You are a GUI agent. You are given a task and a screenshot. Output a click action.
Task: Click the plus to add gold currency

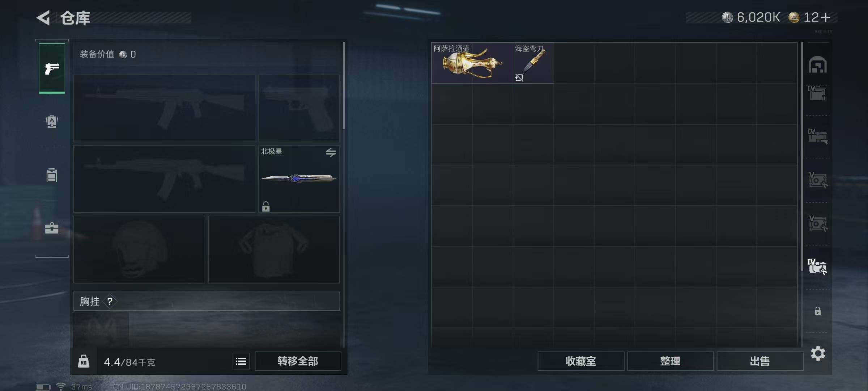click(x=825, y=17)
